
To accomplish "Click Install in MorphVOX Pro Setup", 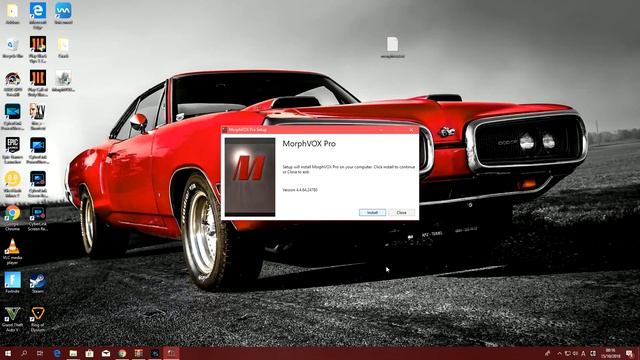I will (x=372, y=213).
